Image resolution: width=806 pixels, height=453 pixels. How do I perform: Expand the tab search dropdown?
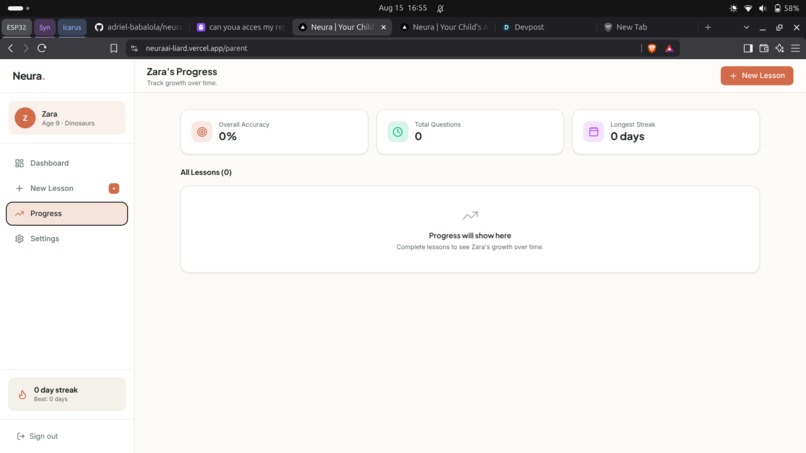746,27
